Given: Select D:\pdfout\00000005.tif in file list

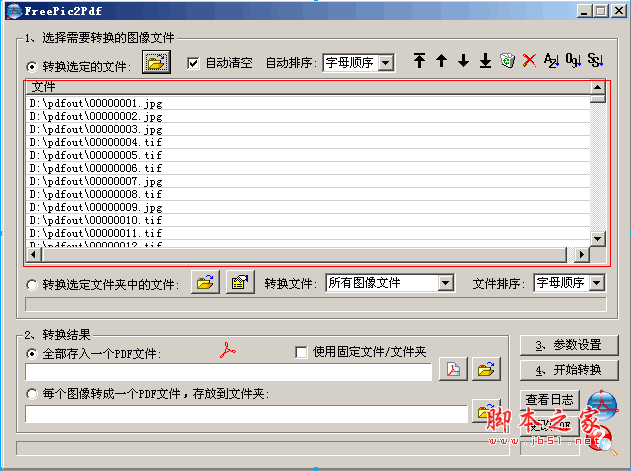Looking at the screenshot, I should click(x=96, y=156).
